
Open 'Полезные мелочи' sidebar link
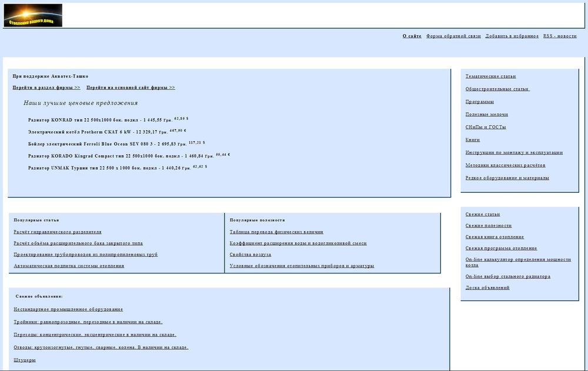(x=487, y=115)
